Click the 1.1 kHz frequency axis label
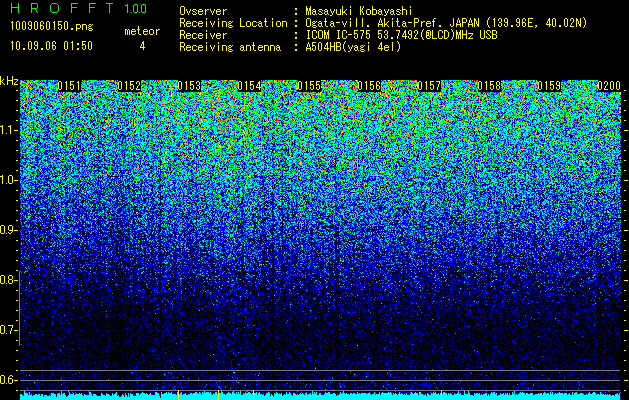629x400 pixels. pos(7,130)
